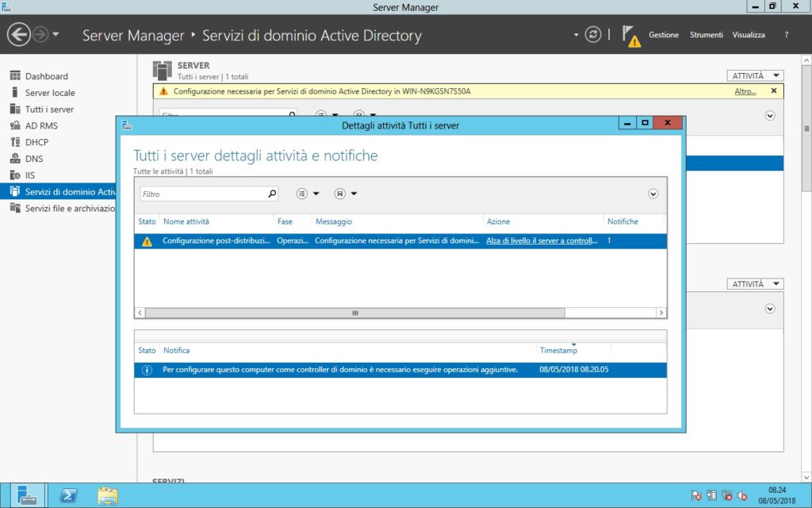This screenshot has width=812, height=508.
Task: Open the DHCP role page
Action: tap(36, 142)
